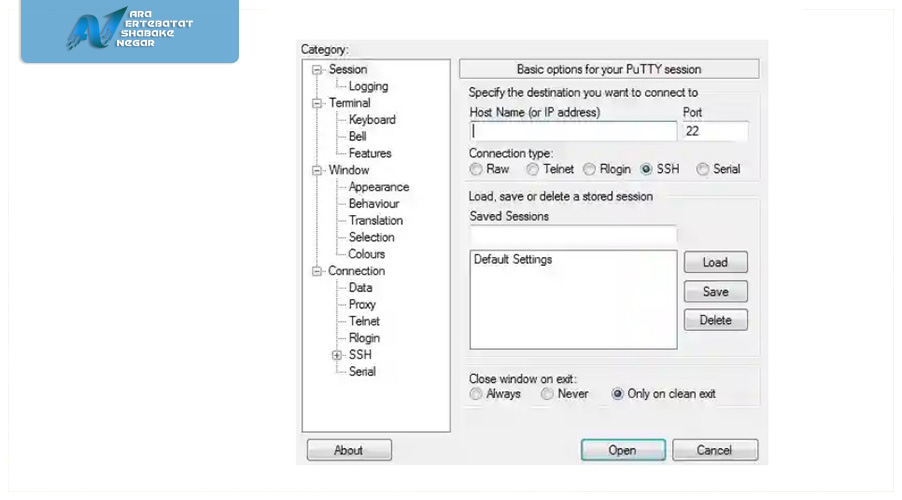Expand the SSH tree node
902x500 pixels.
(x=337, y=355)
